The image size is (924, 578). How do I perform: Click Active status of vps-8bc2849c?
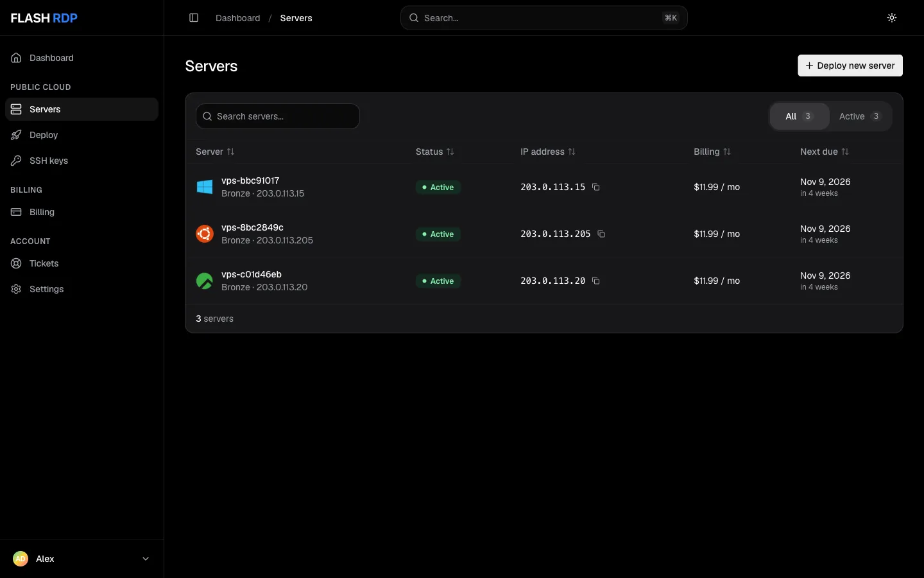pos(438,234)
